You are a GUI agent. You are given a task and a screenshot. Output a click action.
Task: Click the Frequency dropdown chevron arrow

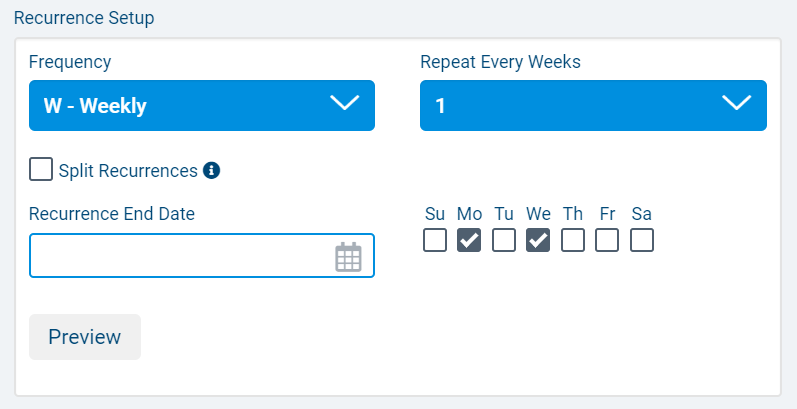pyautogui.click(x=343, y=103)
